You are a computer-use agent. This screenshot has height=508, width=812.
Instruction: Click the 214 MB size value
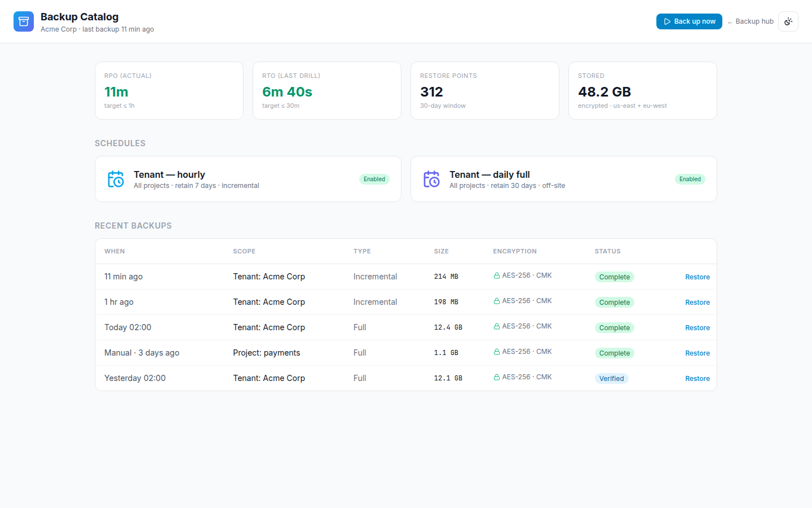pyautogui.click(x=446, y=277)
